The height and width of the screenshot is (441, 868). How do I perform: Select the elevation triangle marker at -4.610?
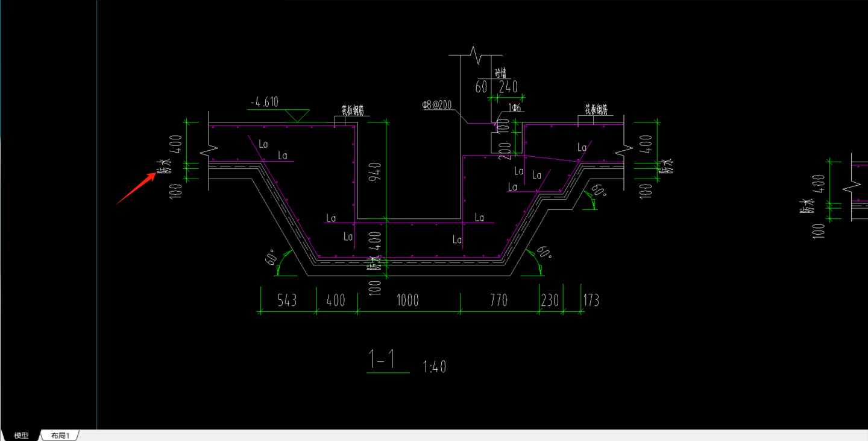296,115
